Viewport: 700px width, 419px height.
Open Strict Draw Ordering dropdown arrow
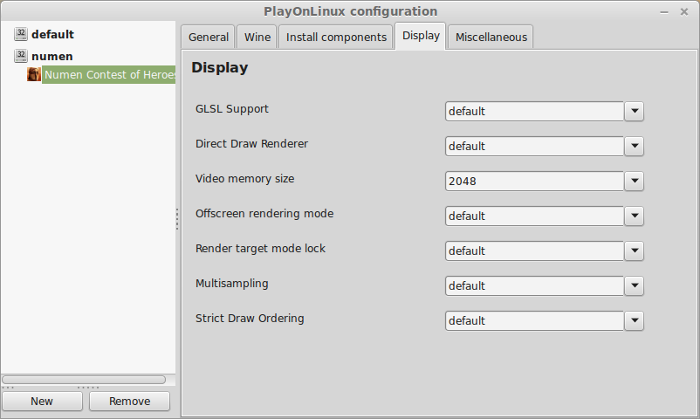click(634, 321)
